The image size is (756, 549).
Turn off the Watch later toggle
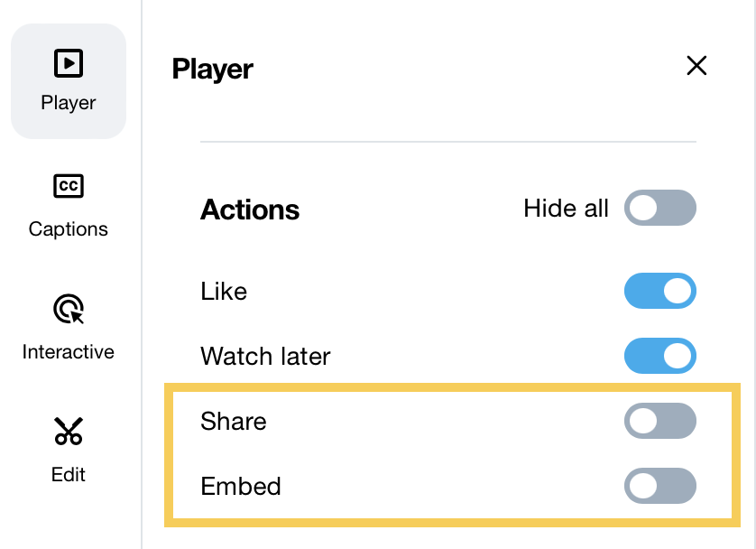point(659,356)
